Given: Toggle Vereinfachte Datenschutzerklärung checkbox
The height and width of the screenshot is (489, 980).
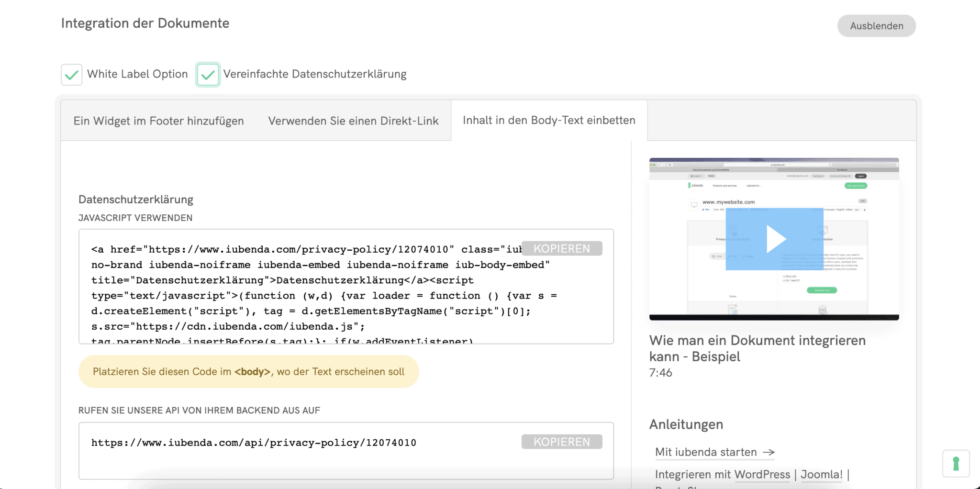Looking at the screenshot, I should (208, 75).
